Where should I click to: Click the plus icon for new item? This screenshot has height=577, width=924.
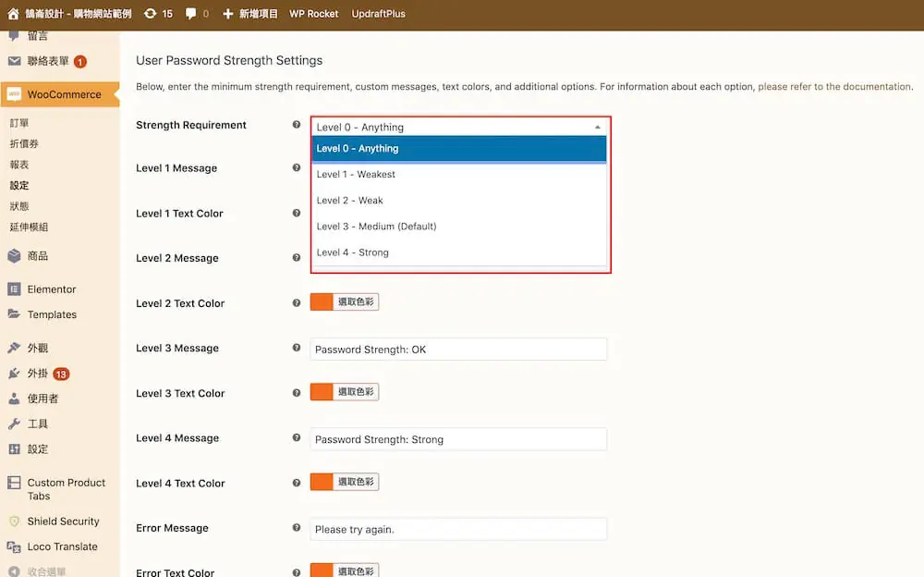pyautogui.click(x=228, y=14)
